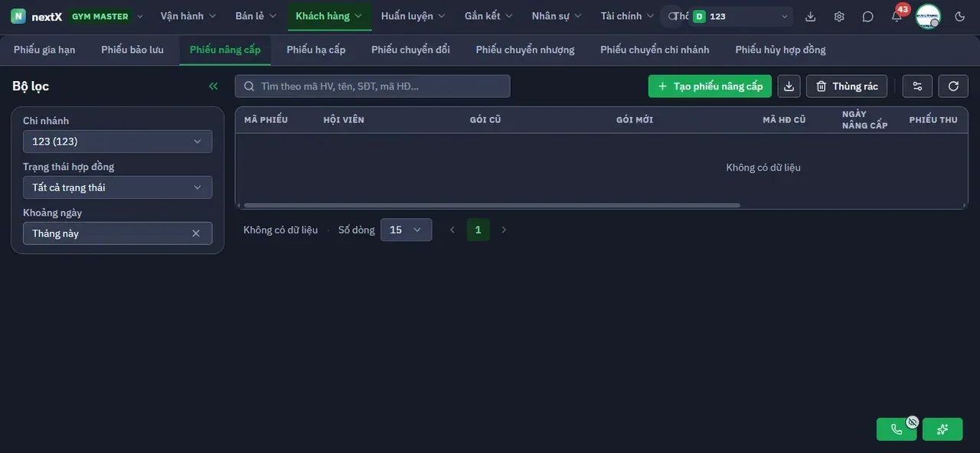Open the AI sparkle assistant button

942,429
